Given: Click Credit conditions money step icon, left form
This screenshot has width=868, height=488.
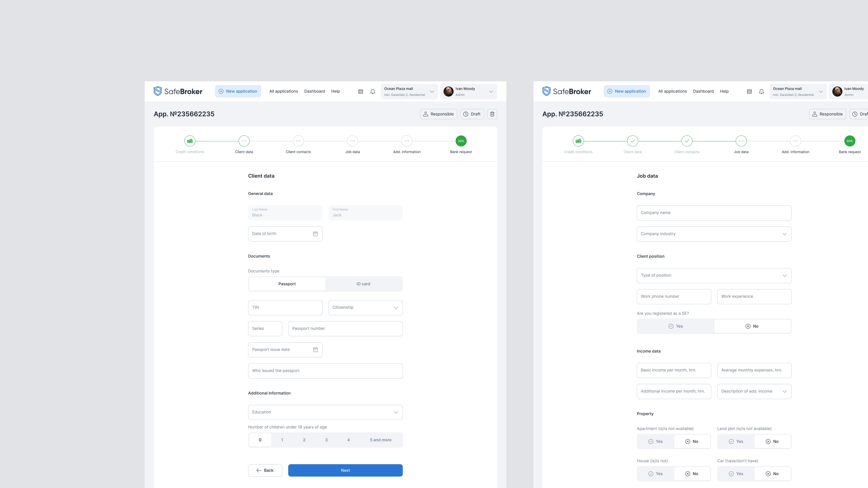Looking at the screenshot, I should click(x=190, y=141).
